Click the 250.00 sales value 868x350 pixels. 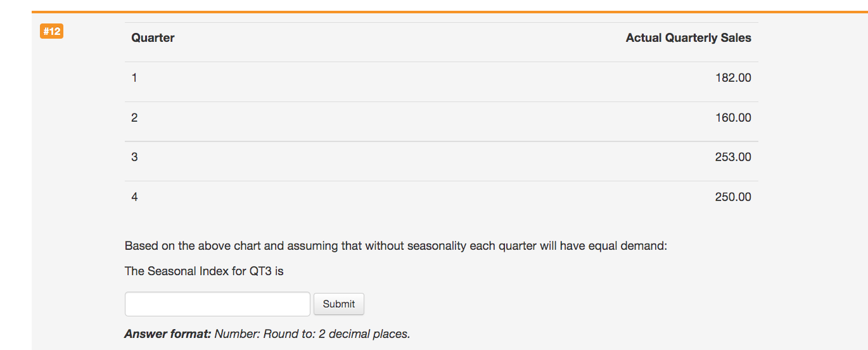click(x=733, y=197)
